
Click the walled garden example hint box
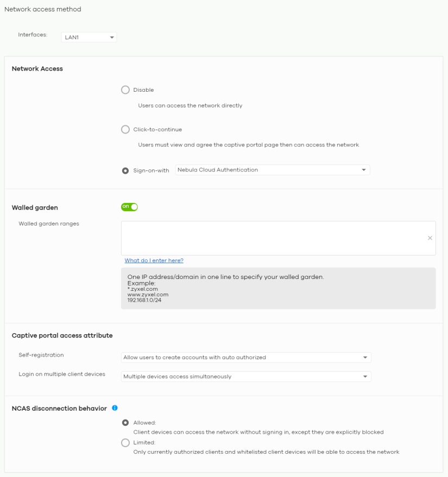(x=278, y=288)
